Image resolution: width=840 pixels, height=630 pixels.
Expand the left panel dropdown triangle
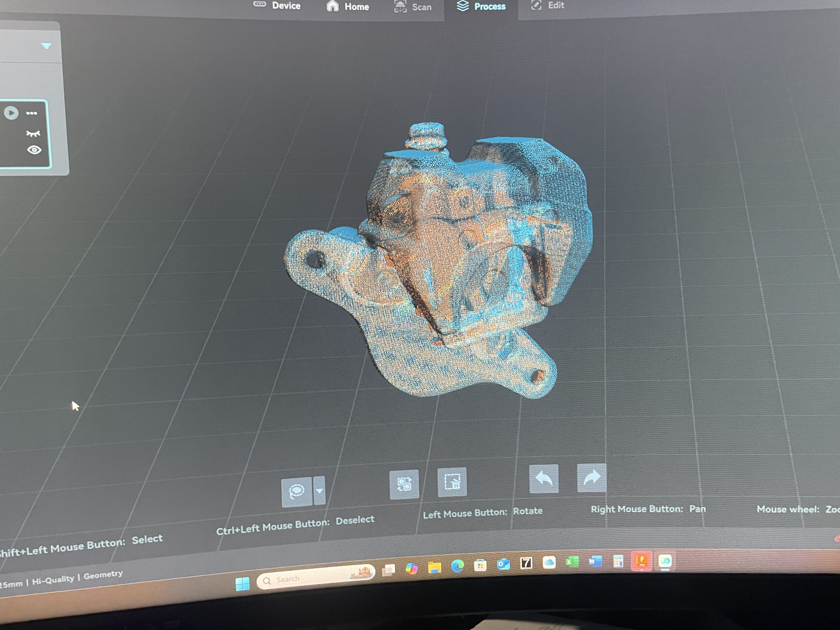click(x=46, y=46)
